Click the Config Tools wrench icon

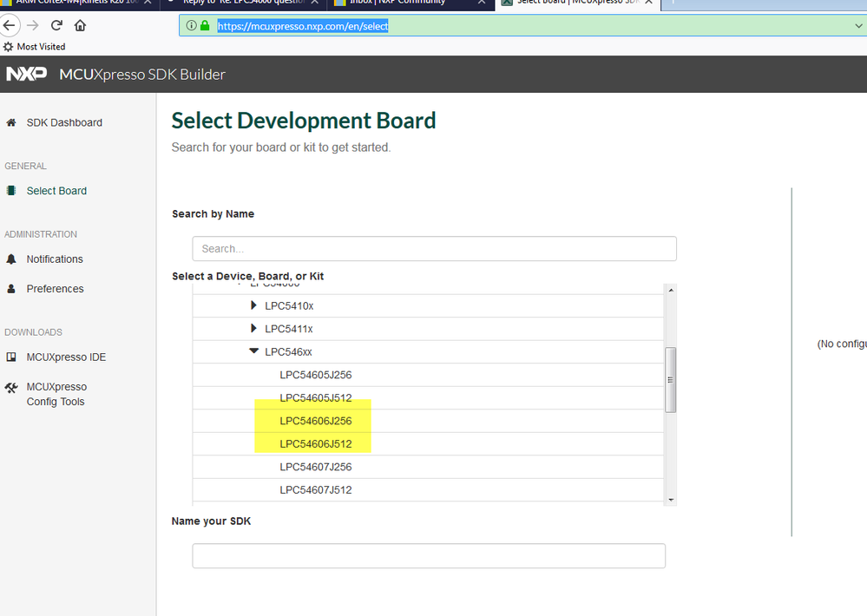click(11, 388)
